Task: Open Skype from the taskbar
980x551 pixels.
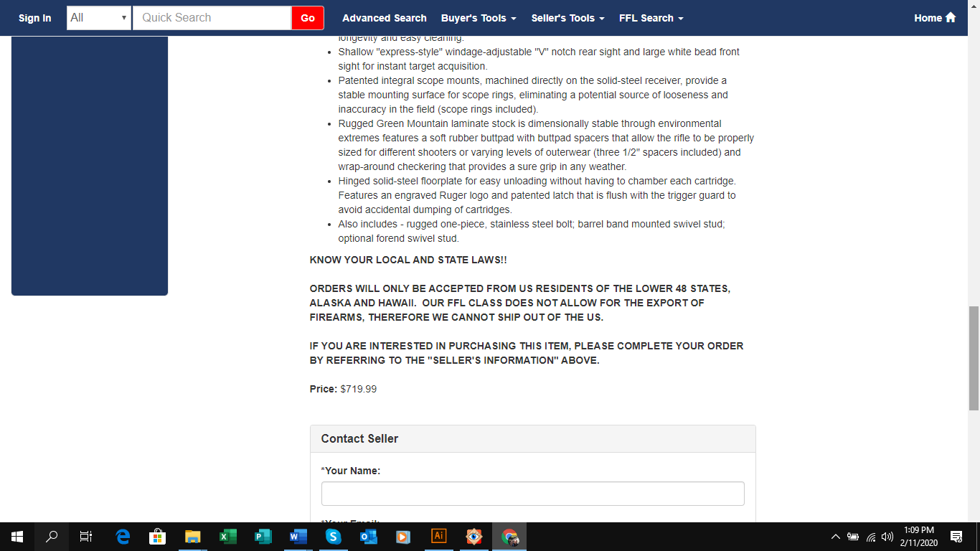Action: pyautogui.click(x=333, y=536)
